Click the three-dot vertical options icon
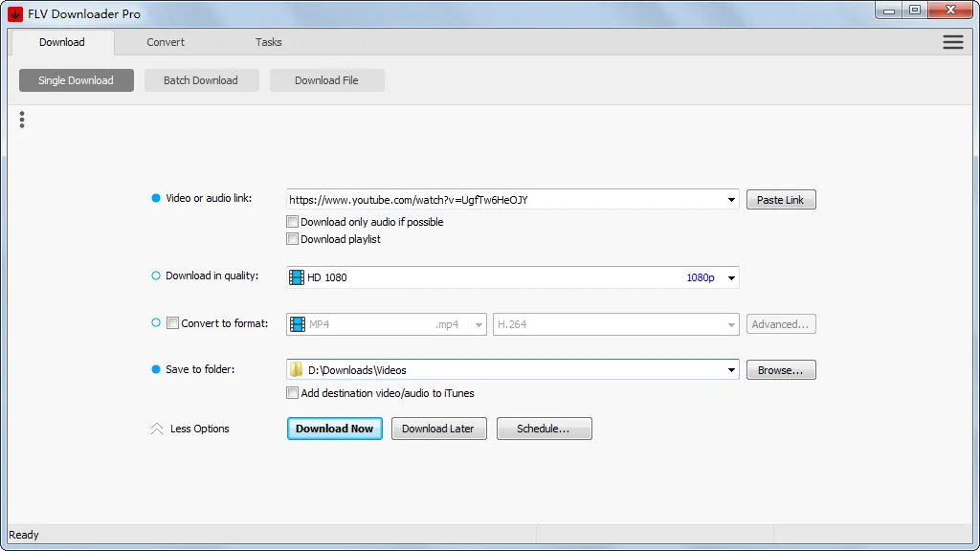The image size is (980, 551). point(22,120)
